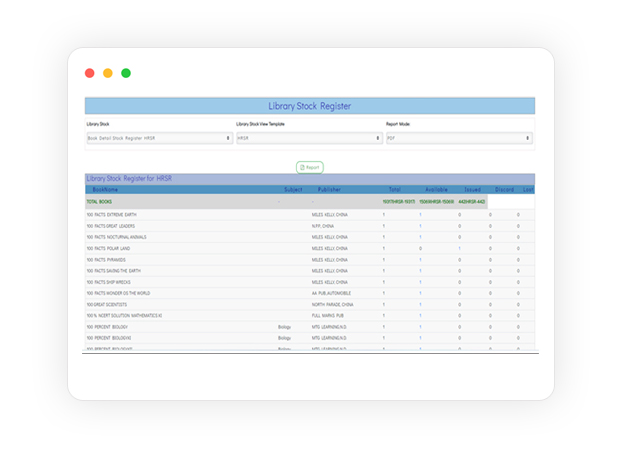The image size is (622, 450).
Task: Click publisher N.P.P. CHINA
Action: point(323,226)
